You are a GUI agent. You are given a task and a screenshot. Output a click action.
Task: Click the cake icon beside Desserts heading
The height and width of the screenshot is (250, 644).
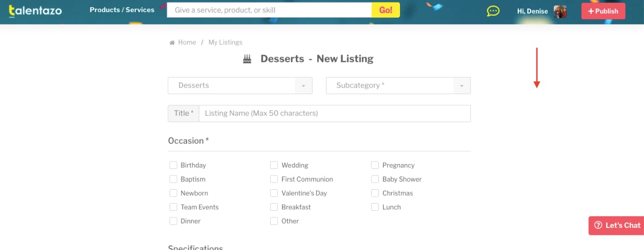click(247, 59)
